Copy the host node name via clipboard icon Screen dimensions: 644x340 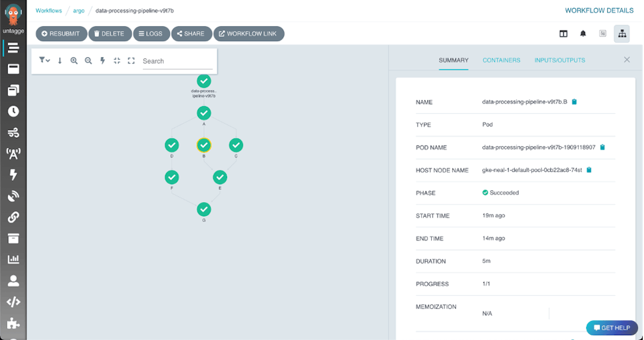[x=589, y=170]
